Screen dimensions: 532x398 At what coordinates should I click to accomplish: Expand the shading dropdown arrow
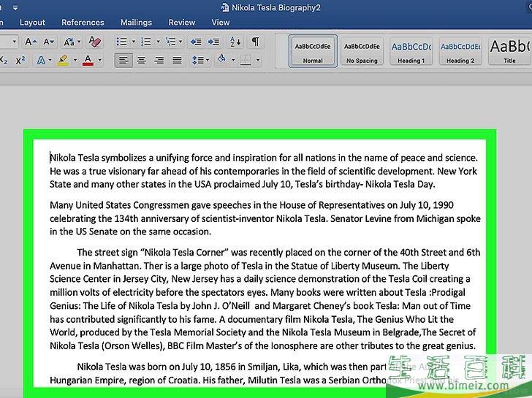[233, 61]
